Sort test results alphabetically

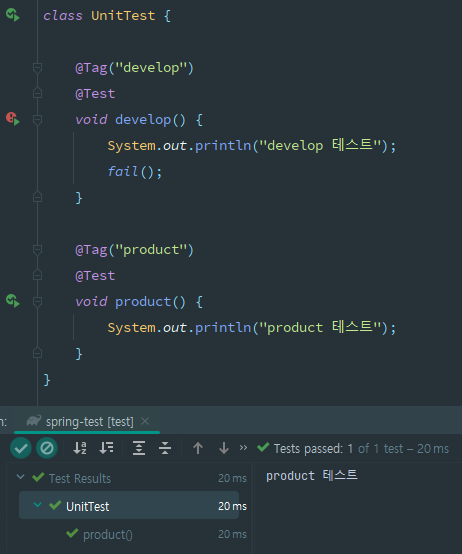(80, 448)
